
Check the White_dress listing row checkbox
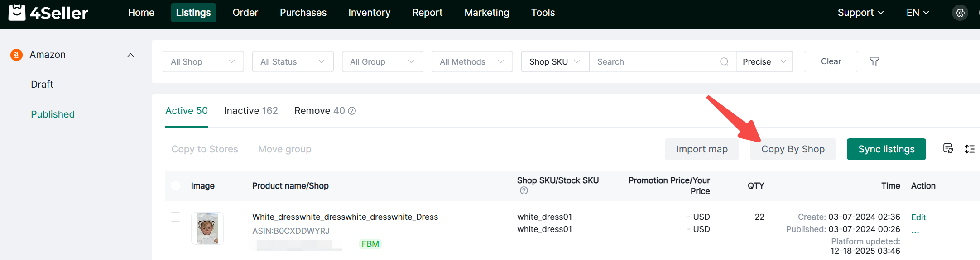click(x=176, y=217)
